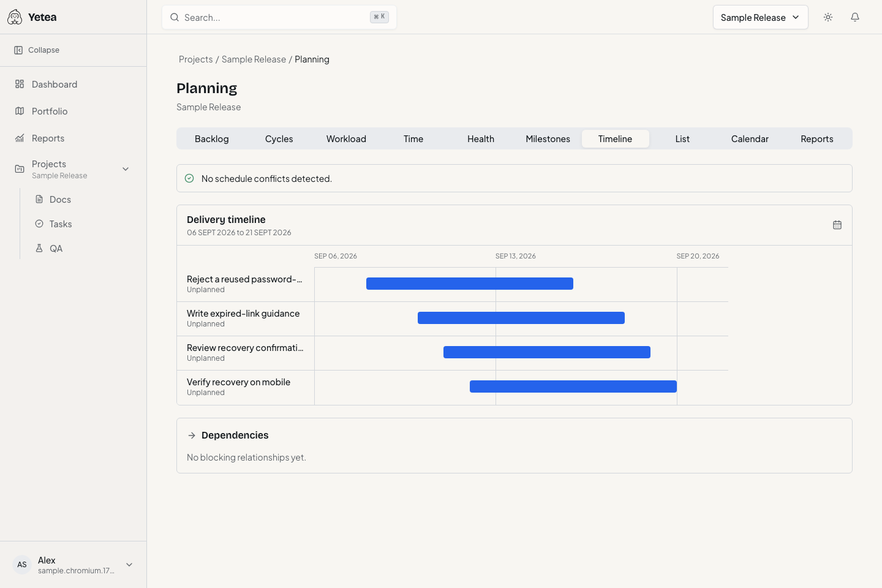Click the Tasks check-circle icon
The height and width of the screenshot is (588, 882).
pos(39,224)
